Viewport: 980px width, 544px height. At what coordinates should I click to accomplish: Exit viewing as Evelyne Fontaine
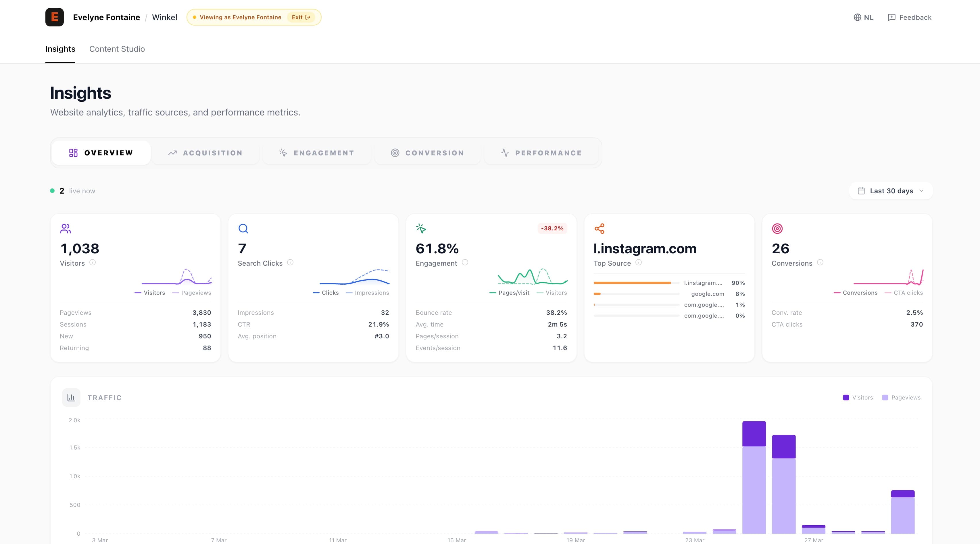coord(301,17)
